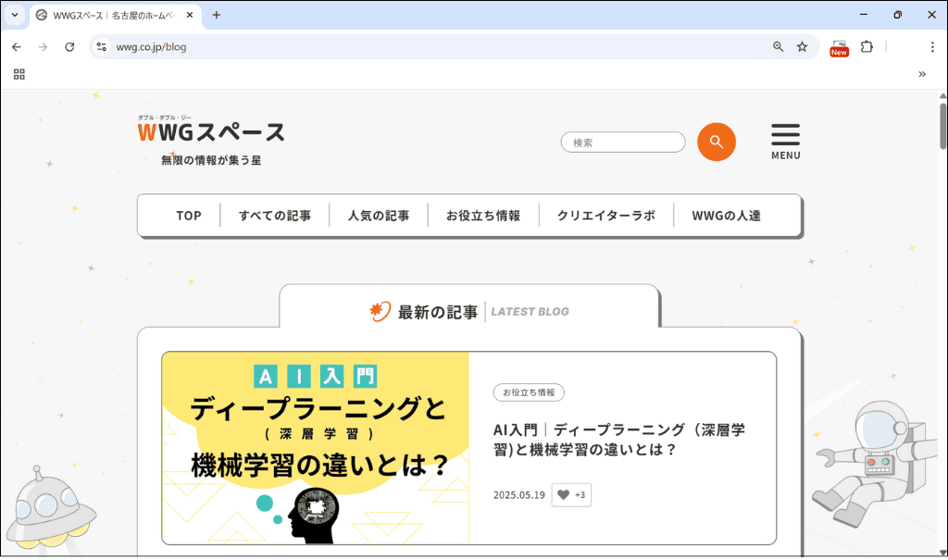Open the hamburger MENU icon
948x560 pixels.
coord(785,135)
